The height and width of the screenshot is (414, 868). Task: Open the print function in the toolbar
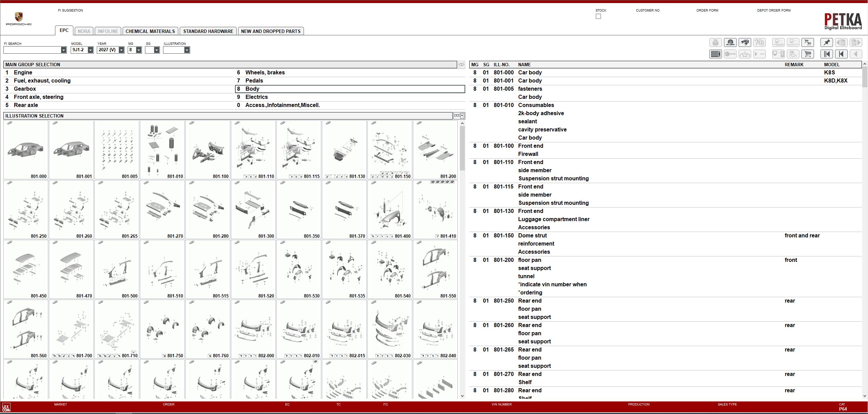(716, 42)
